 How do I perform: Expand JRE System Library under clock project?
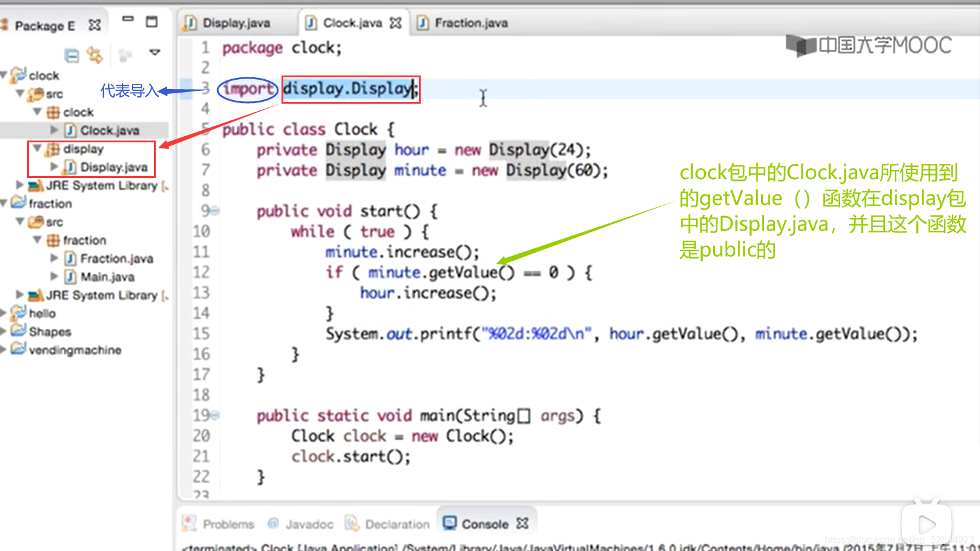(20, 185)
